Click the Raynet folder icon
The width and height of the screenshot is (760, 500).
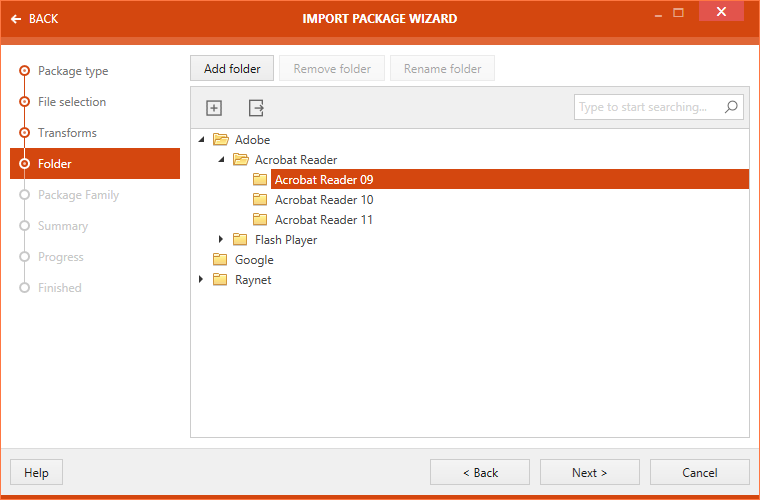coord(220,280)
